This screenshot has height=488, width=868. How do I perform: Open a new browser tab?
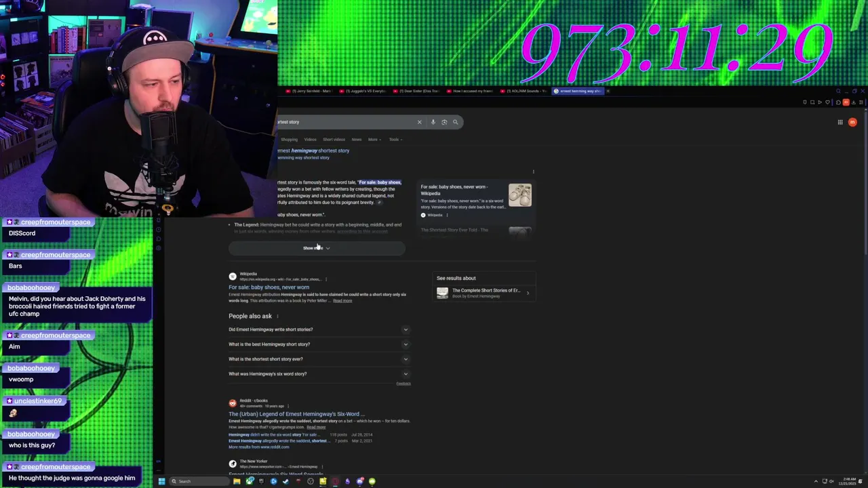[x=608, y=91]
